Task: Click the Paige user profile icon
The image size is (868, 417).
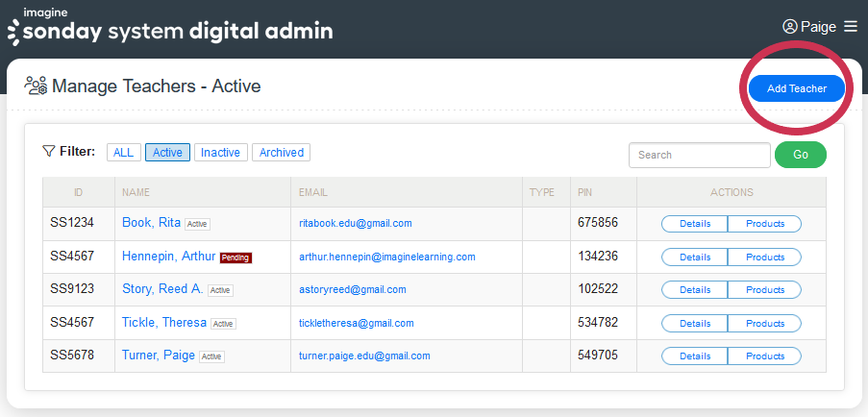Action: pos(791,27)
